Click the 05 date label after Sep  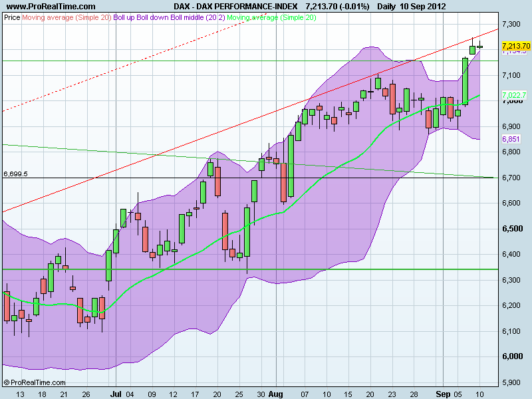coord(458,394)
